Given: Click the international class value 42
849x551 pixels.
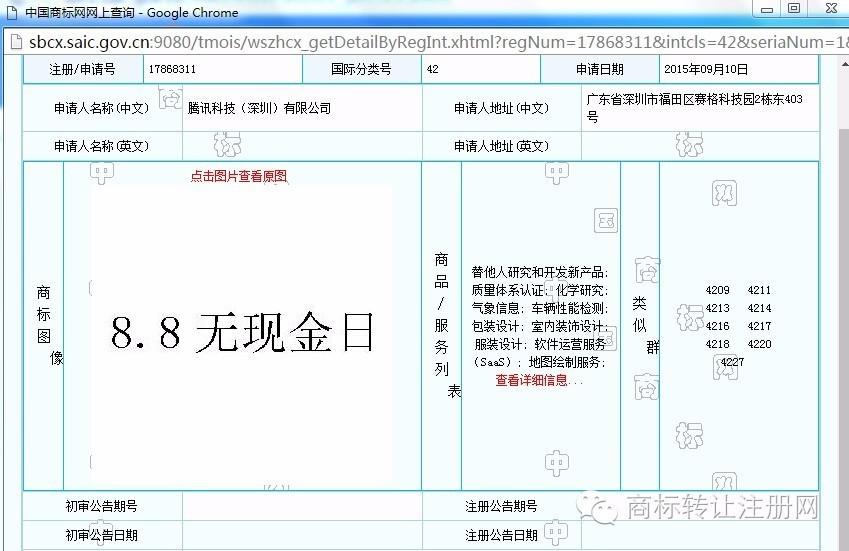Looking at the screenshot, I should click(432, 70).
